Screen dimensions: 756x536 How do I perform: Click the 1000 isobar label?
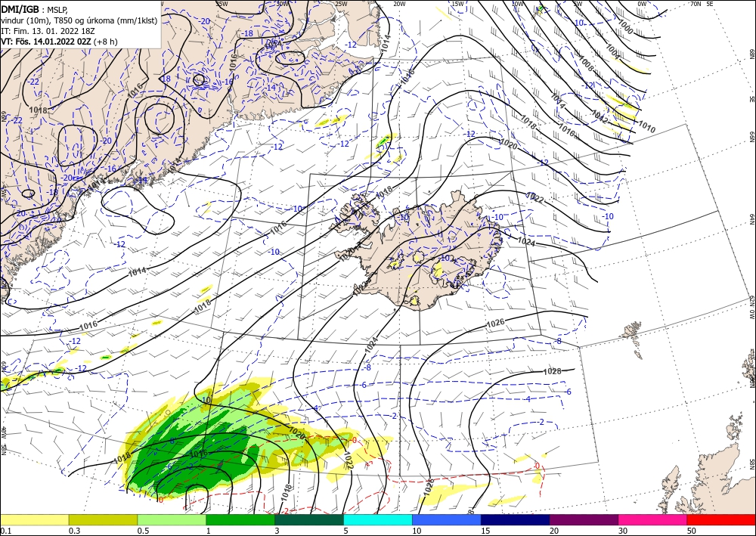coord(625,27)
